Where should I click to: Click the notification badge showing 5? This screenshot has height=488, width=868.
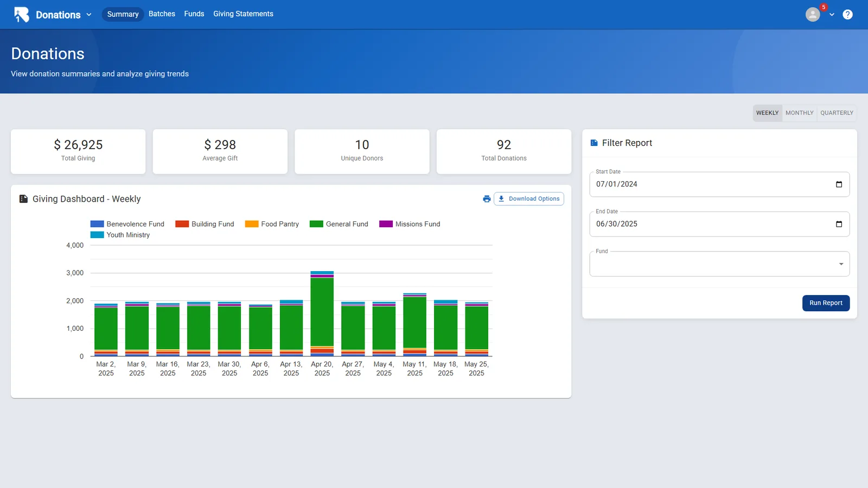pos(824,7)
